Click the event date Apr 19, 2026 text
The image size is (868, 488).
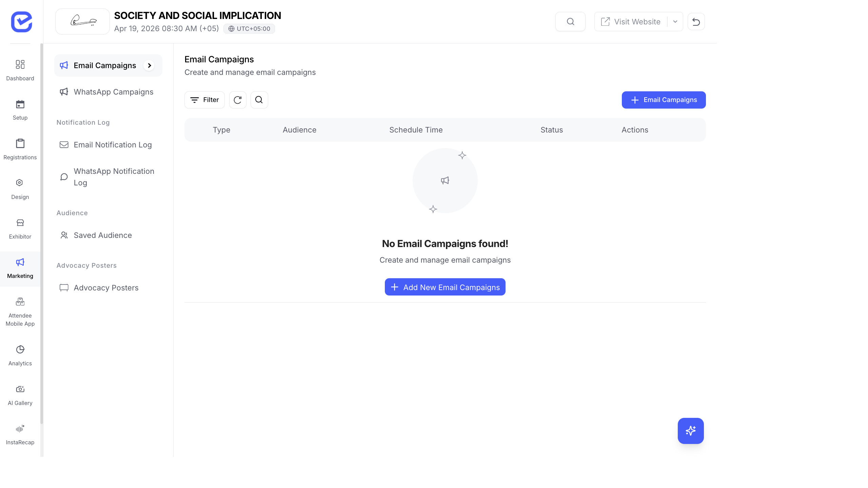pyautogui.click(x=166, y=28)
